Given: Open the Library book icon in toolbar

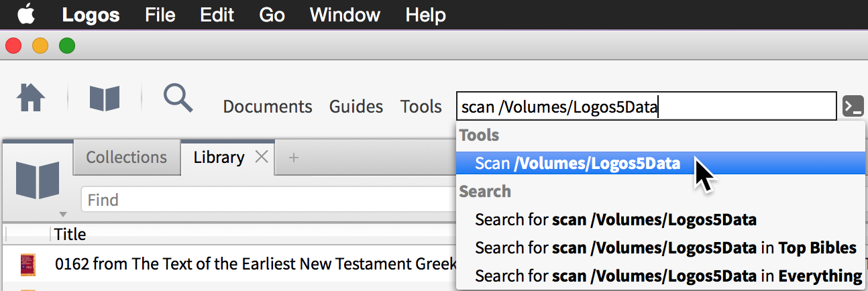Looking at the screenshot, I should [105, 99].
